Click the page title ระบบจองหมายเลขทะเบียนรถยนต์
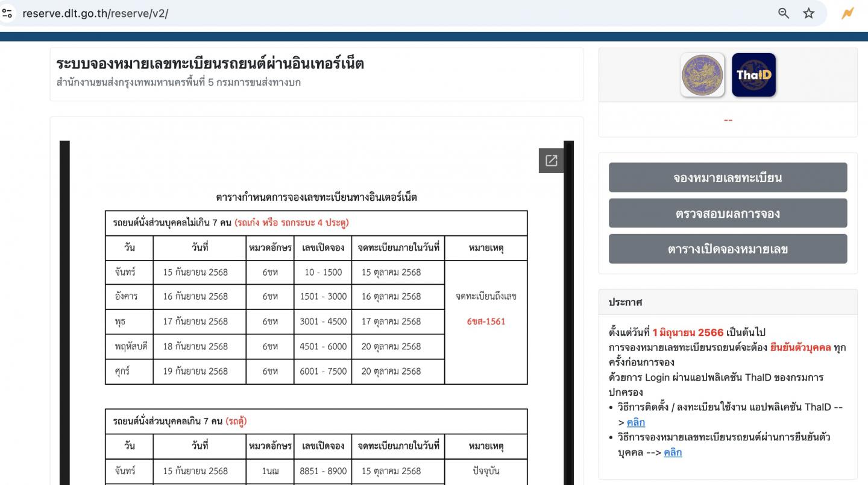The image size is (868, 485). click(x=208, y=63)
